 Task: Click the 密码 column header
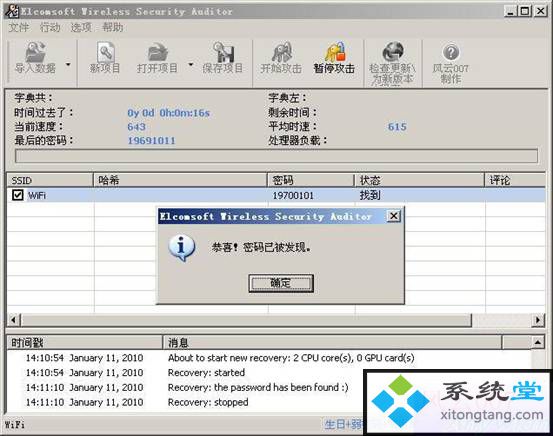311,180
